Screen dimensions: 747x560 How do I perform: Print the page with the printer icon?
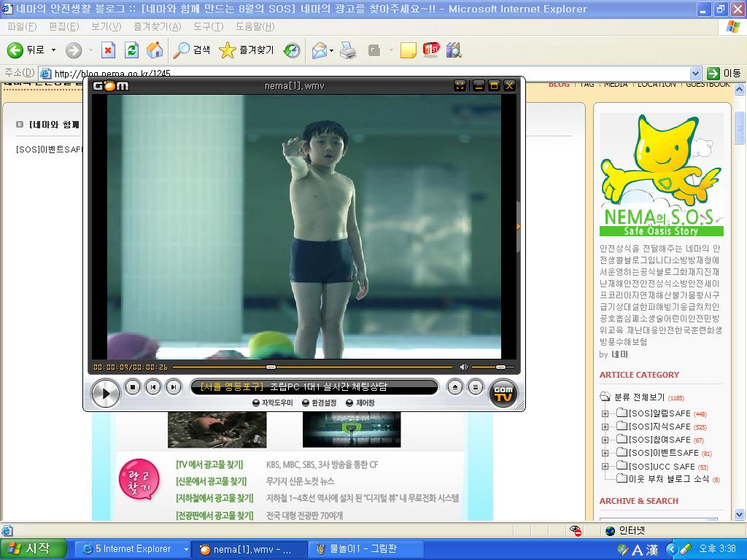tap(348, 50)
